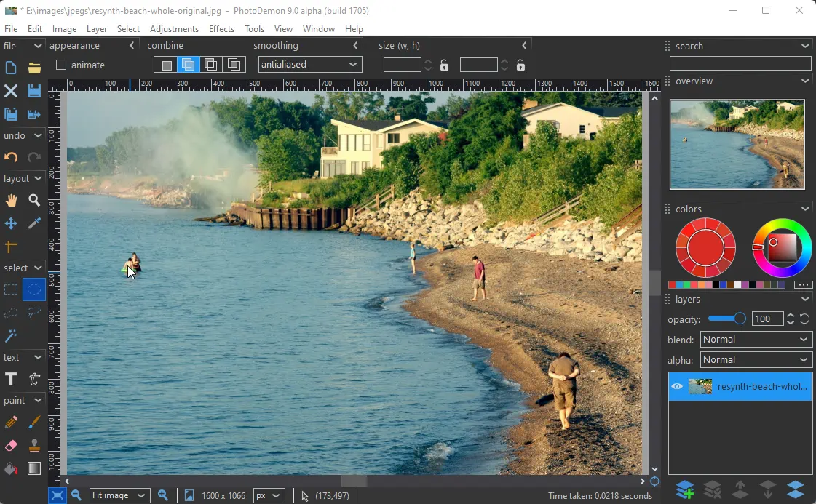Image resolution: width=816 pixels, height=504 pixels.
Task: Click the Undo arrow icon
Action: (x=11, y=157)
